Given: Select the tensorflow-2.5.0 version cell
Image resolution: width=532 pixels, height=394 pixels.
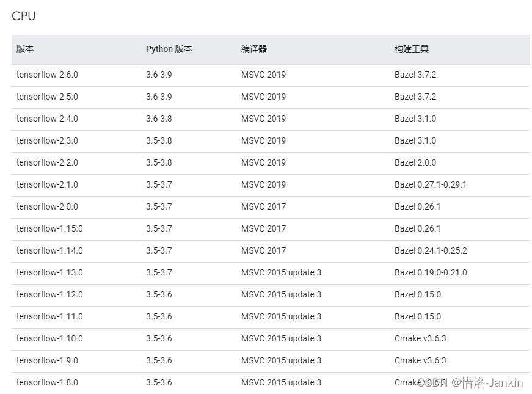Looking at the screenshot, I should point(47,97).
